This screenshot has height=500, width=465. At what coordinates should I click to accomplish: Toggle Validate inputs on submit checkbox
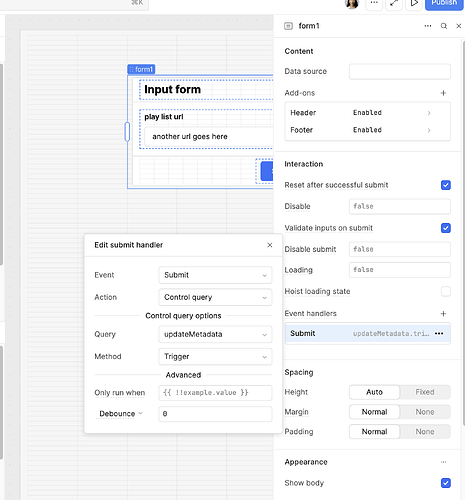point(446,228)
